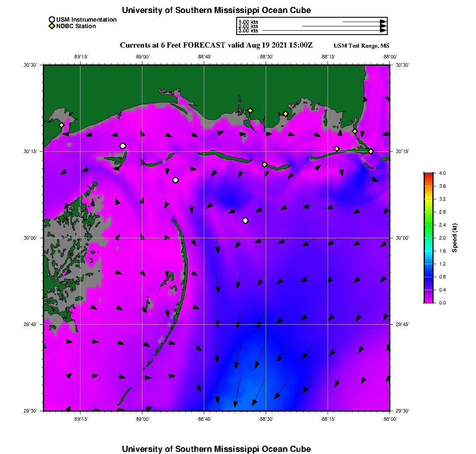
Task: Click the NDBC Station legend diamond icon
Action: (x=52, y=26)
